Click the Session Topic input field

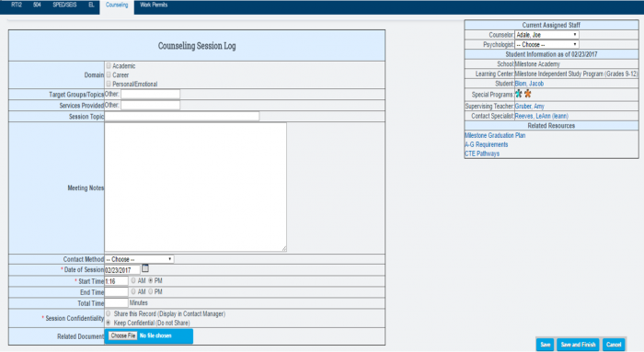182,116
